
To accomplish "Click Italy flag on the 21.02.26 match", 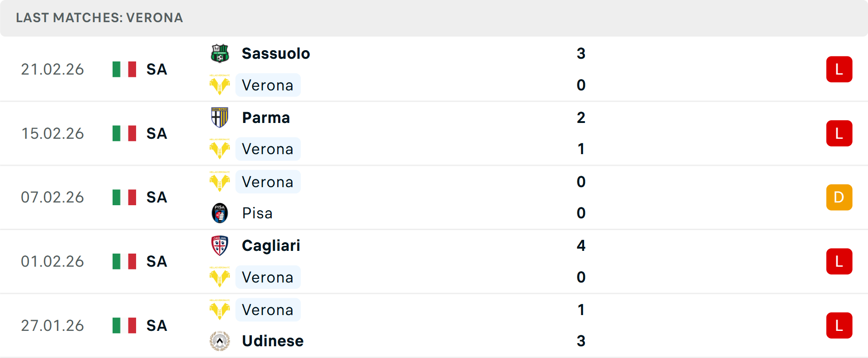I will (124, 69).
